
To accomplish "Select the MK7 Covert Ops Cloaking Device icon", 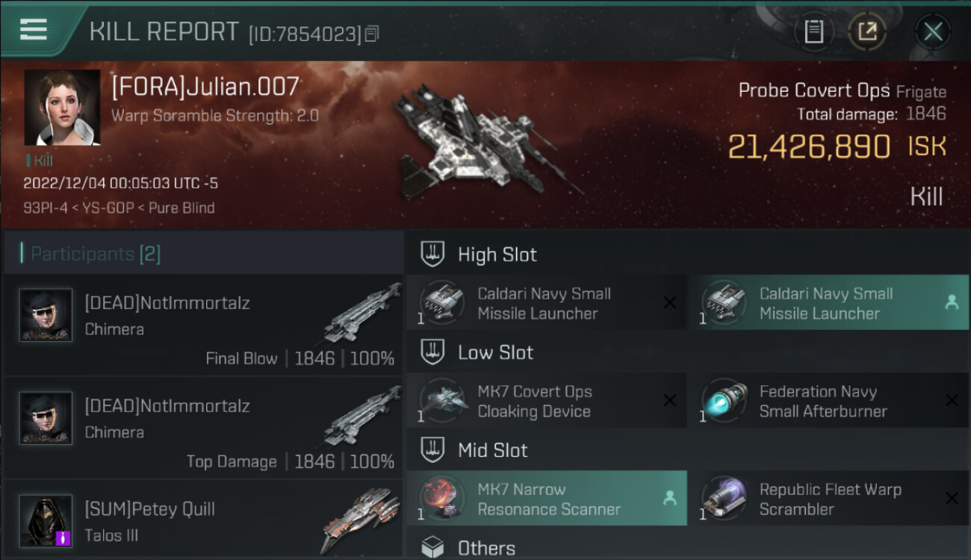I will click(x=442, y=401).
